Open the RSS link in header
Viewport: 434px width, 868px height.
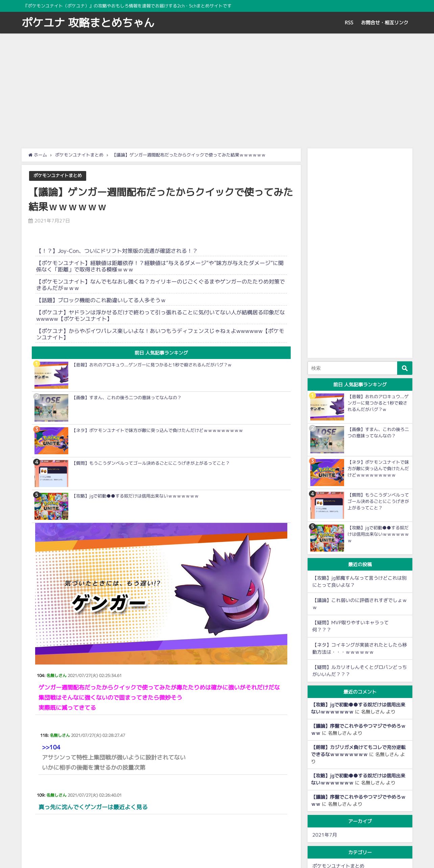click(349, 23)
